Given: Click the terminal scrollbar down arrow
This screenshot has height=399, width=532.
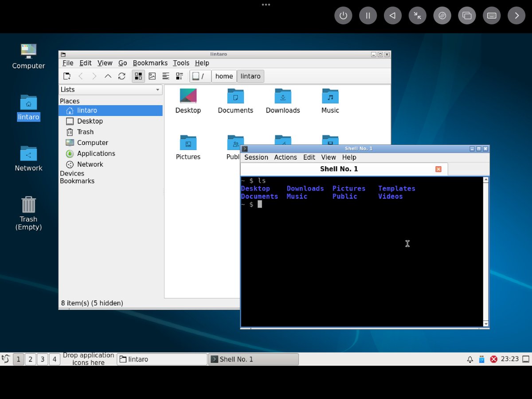Looking at the screenshot, I should [x=486, y=324].
